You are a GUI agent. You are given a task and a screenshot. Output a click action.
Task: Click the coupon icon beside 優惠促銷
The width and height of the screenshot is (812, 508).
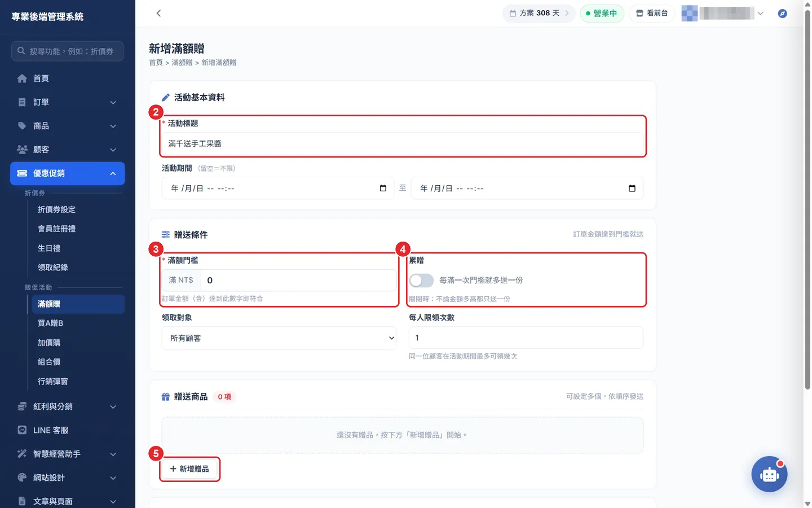[22, 173]
